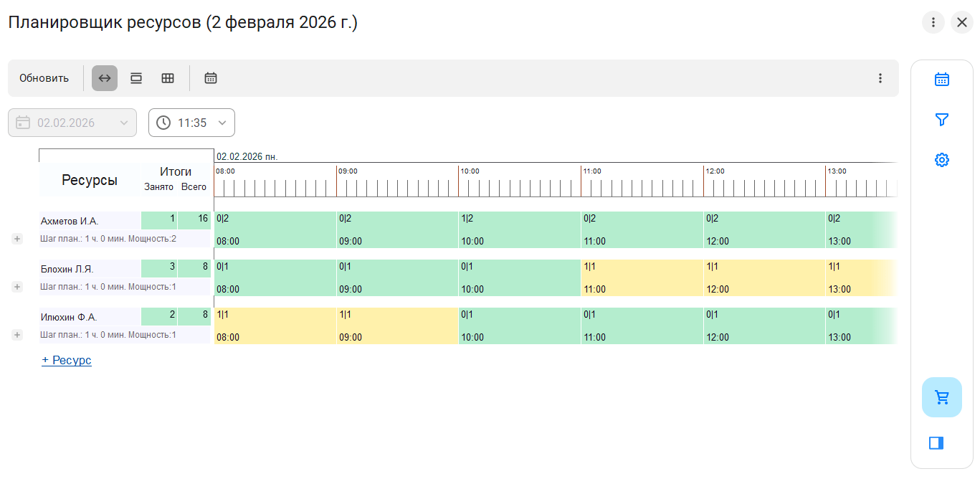Toggle the side panel layout icon

tap(936, 443)
